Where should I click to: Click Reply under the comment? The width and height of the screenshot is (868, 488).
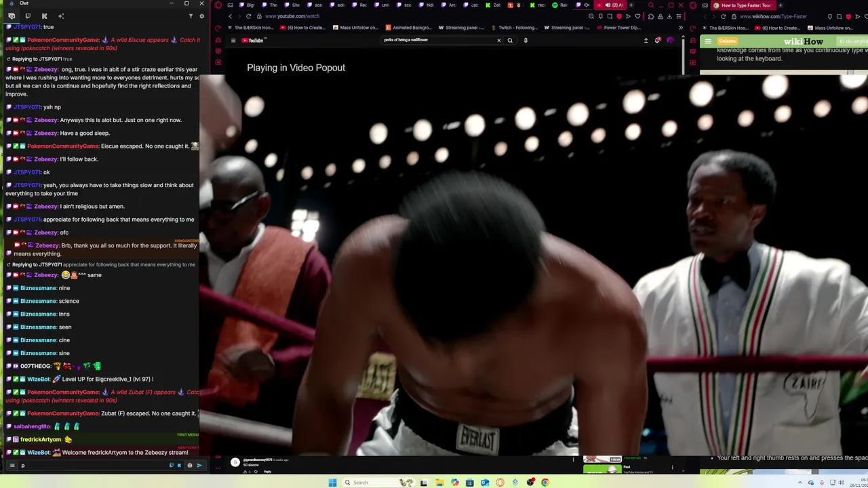[x=268, y=471]
